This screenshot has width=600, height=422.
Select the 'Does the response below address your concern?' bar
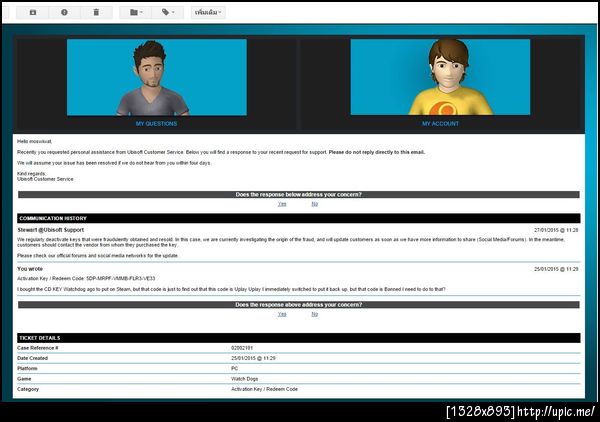pos(298,195)
